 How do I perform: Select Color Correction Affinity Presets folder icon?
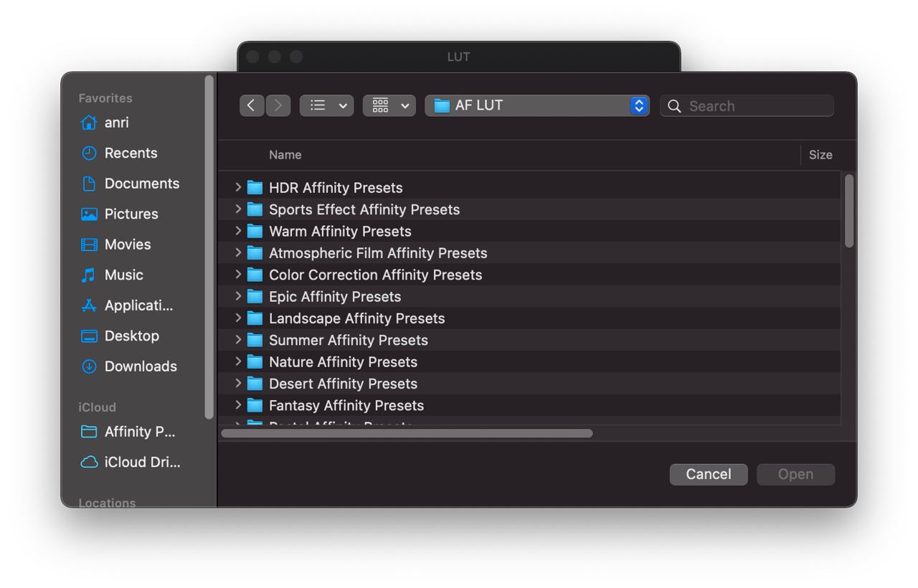pyautogui.click(x=255, y=275)
